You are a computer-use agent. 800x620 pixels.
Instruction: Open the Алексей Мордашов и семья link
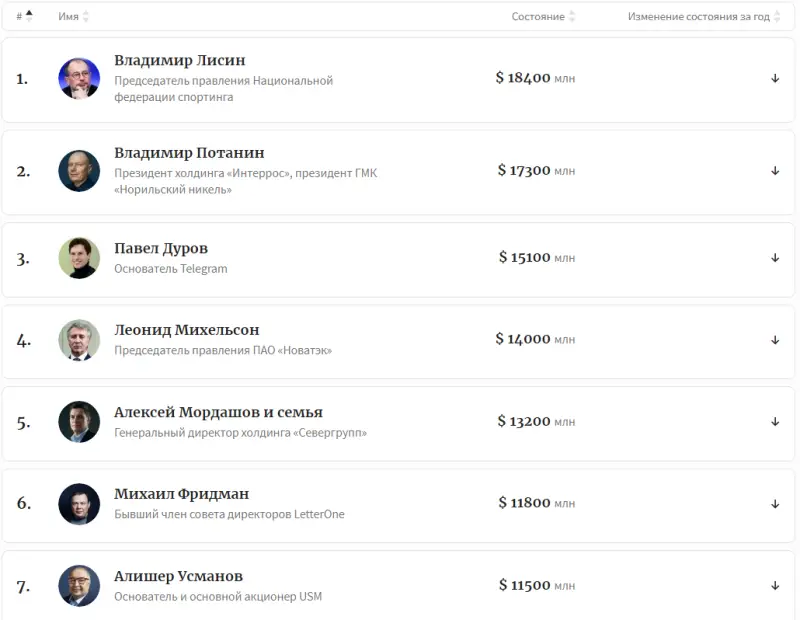click(x=218, y=412)
